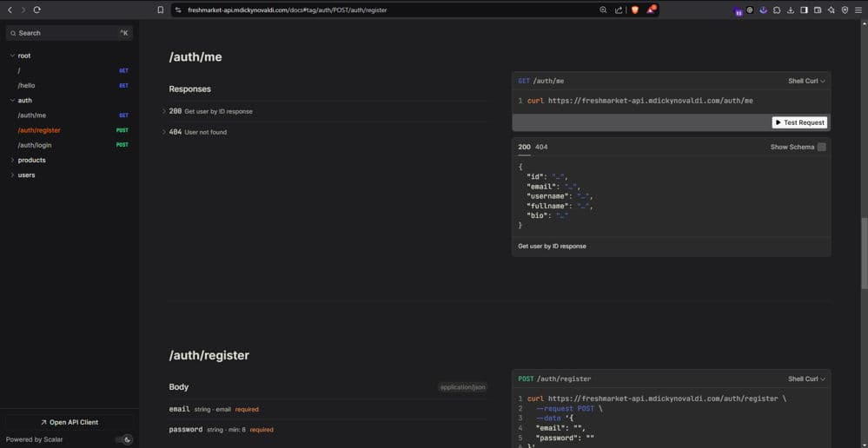The width and height of the screenshot is (868, 448).
Task: Click the purple download extension icon
Action: click(x=764, y=10)
